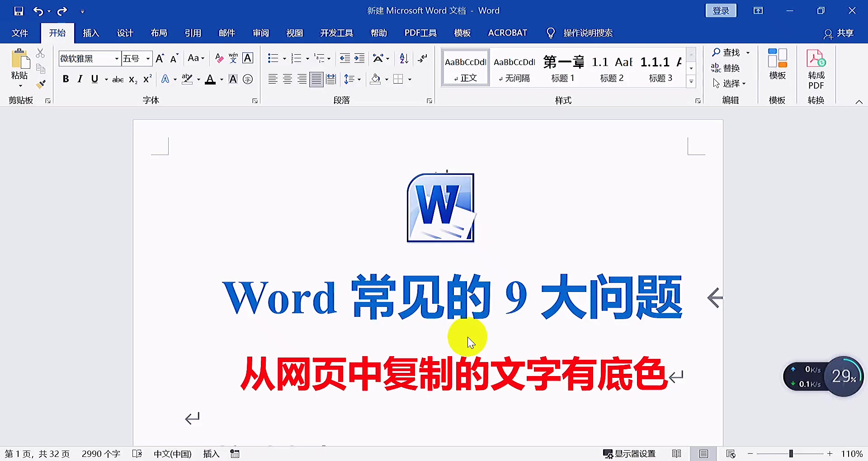Clear all formatting eraser icon
Image resolution: width=868 pixels, height=461 pixels.
(x=219, y=58)
